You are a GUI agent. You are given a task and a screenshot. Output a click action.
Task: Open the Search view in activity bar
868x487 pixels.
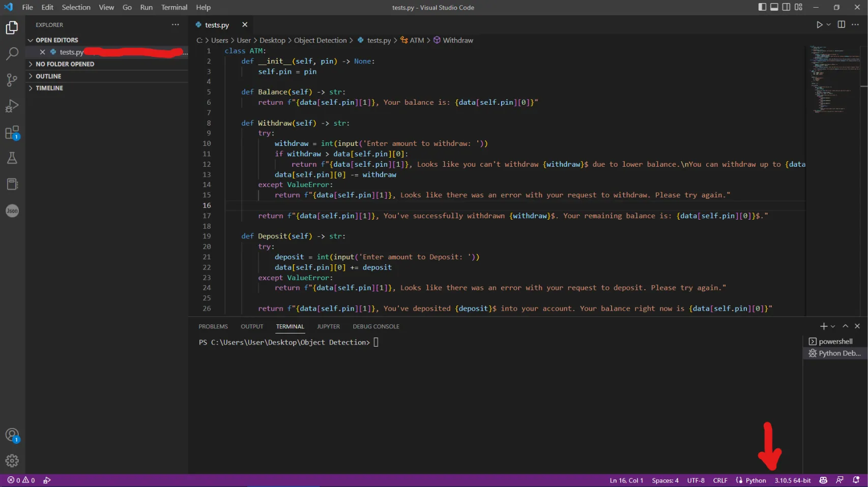(12, 53)
